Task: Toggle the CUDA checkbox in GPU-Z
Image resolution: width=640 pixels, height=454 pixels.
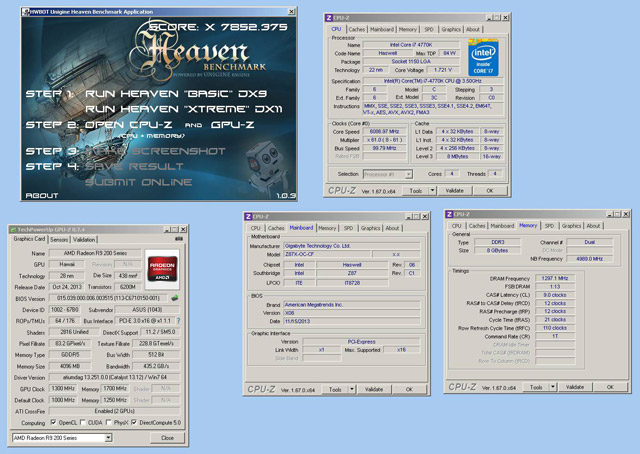Action: click(83, 422)
